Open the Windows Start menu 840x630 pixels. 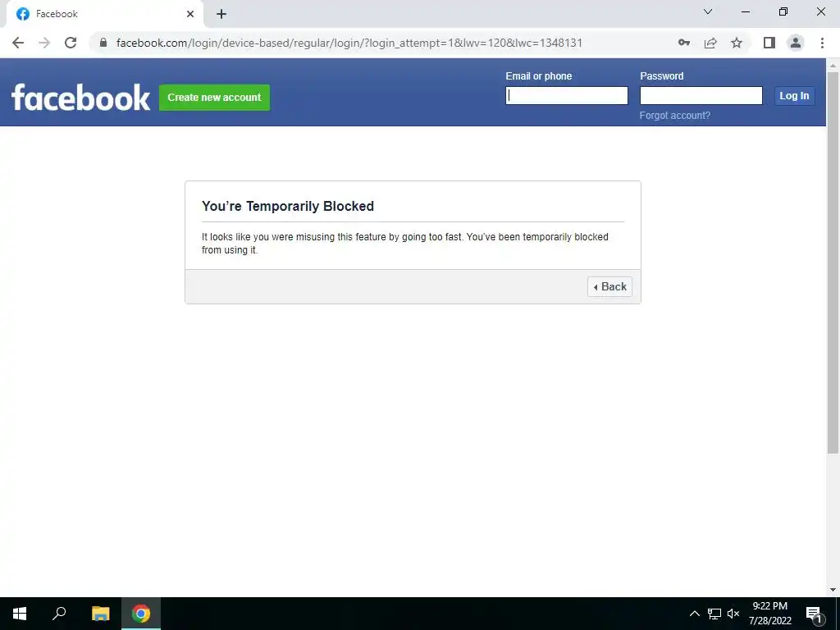pos(20,614)
